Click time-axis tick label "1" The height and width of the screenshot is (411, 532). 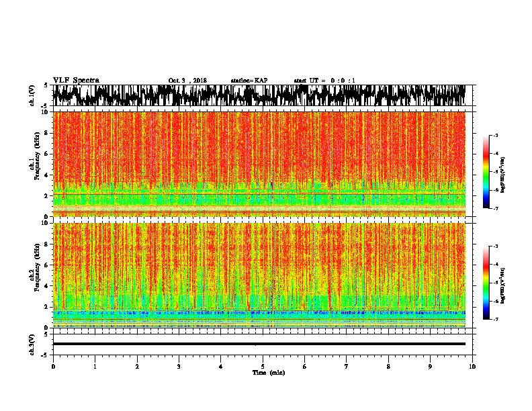click(x=95, y=366)
